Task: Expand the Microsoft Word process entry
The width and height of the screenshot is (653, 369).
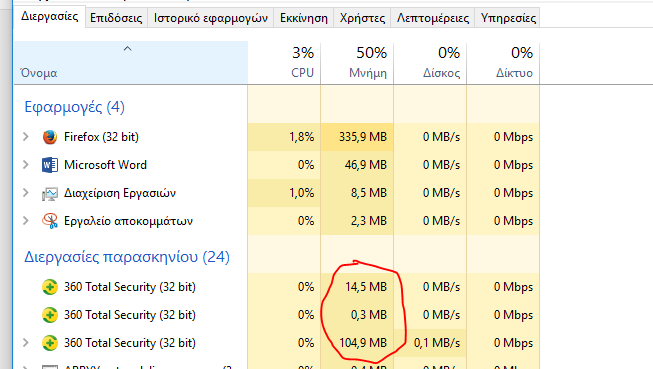Action: click(x=26, y=165)
